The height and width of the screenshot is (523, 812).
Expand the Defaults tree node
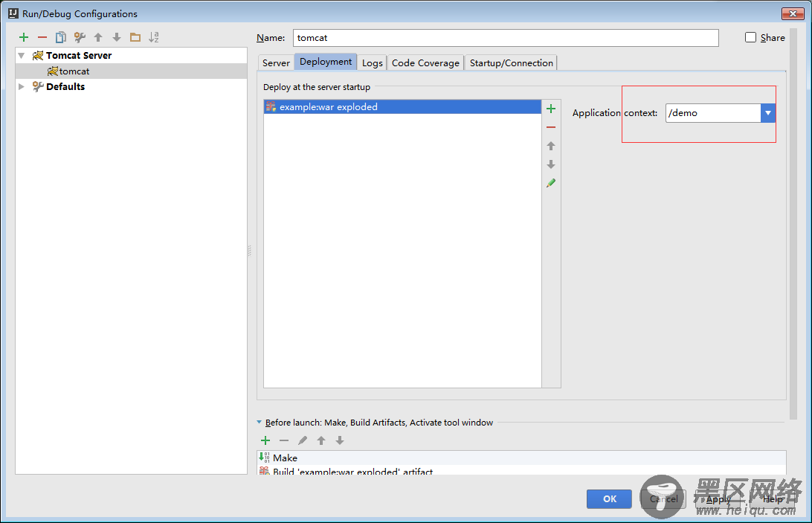point(22,86)
